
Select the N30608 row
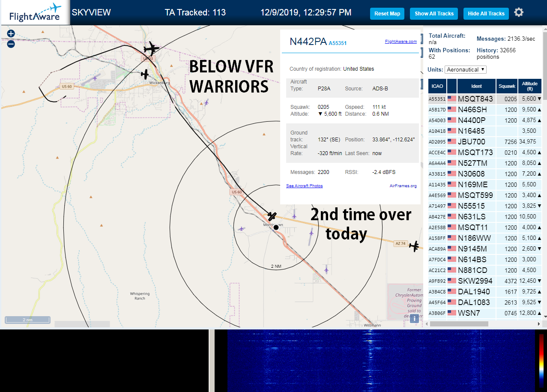click(485, 174)
